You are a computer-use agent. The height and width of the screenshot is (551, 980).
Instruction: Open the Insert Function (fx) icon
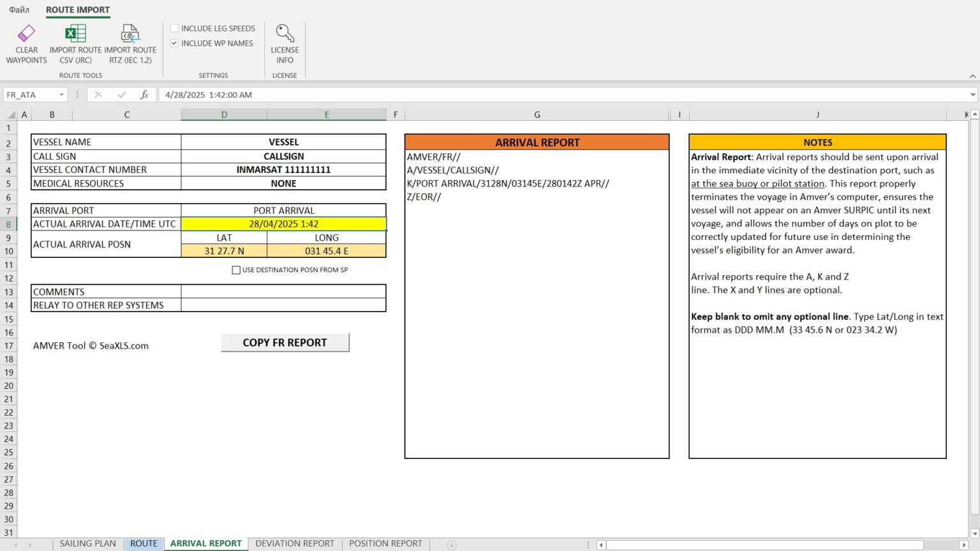[x=145, y=94]
